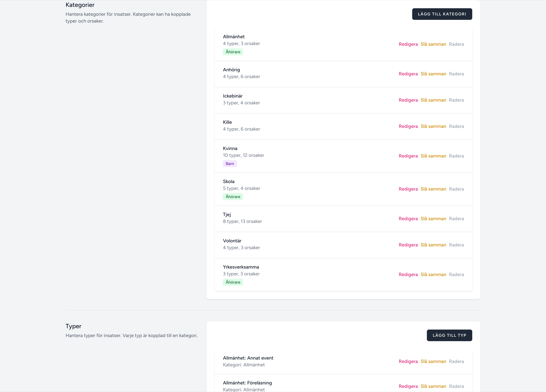Image resolution: width=546 pixels, height=392 pixels.
Task: Delete the type Allmänhet: Annat event
Action: tap(456, 362)
